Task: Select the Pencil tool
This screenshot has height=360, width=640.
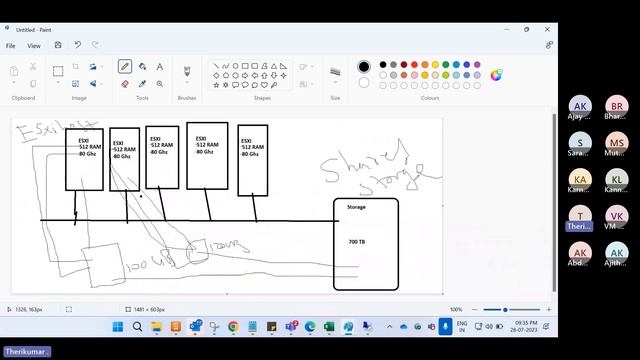Action: click(125, 66)
